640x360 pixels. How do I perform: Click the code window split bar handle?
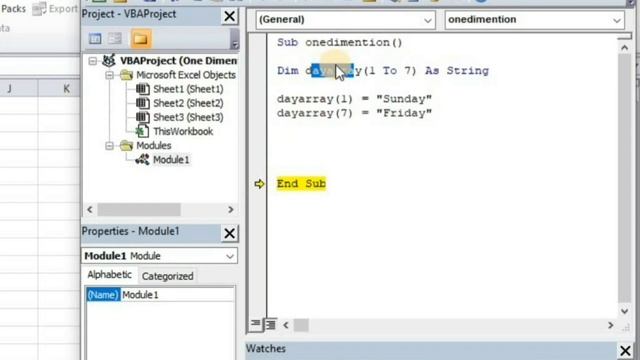624,37
